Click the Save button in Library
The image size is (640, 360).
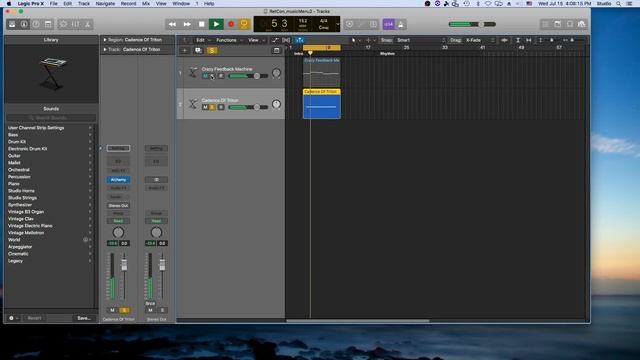point(84,318)
